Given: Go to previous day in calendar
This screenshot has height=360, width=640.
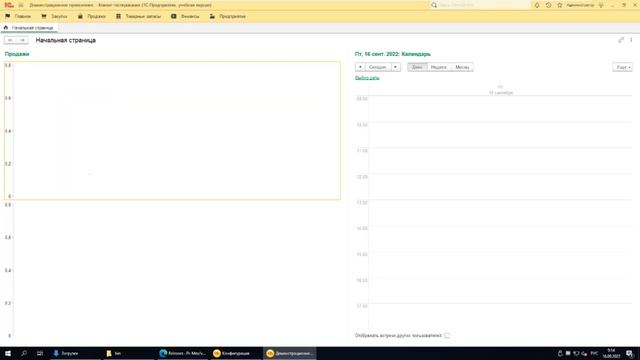Looking at the screenshot, I should 360,67.
